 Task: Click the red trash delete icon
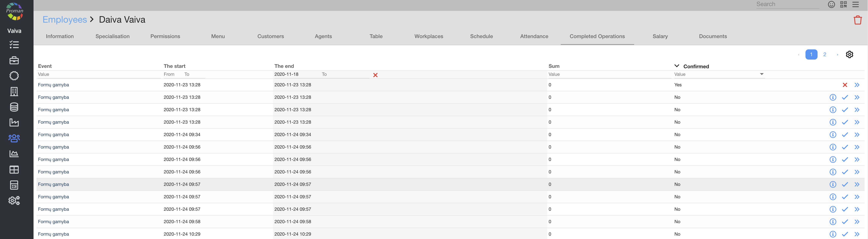point(858,20)
